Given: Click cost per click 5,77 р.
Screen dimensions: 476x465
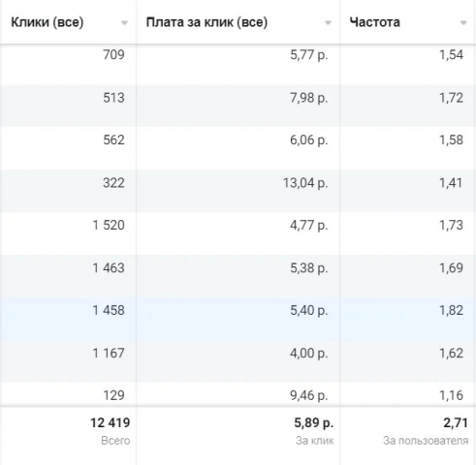Looking at the screenshot, I should 309,54.
